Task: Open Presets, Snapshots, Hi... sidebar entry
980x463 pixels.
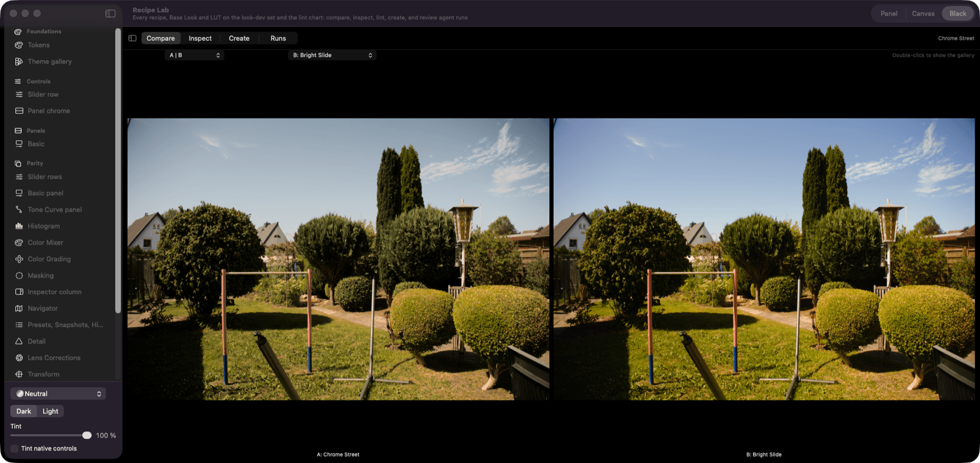Action: tap(60, 325)
